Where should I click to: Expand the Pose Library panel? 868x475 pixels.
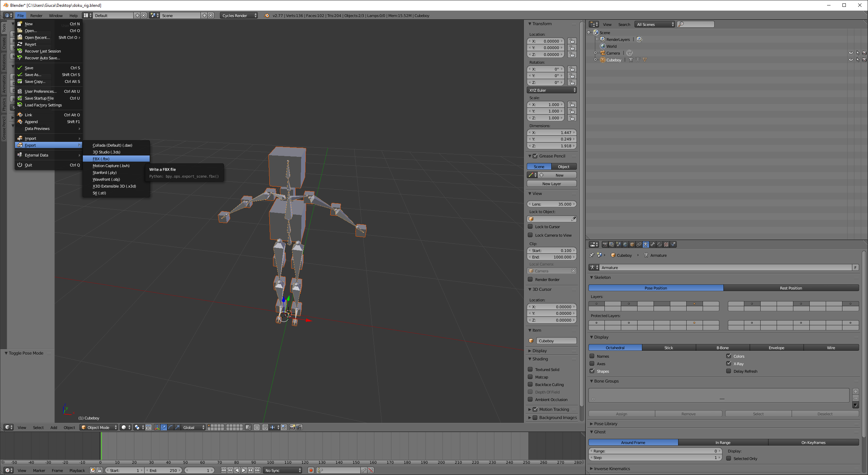(x=605, y=424)
